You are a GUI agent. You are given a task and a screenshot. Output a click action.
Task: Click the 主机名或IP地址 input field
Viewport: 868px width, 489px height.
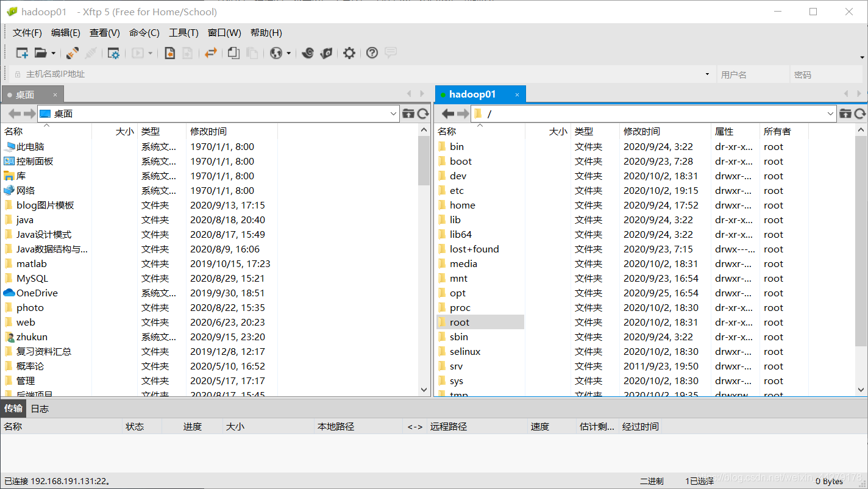pyautogui.click(x=363, y=74)
